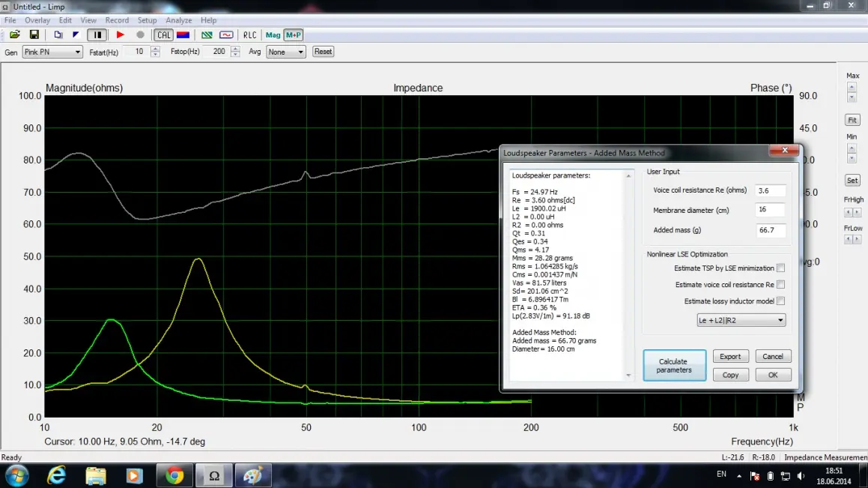Image resolution: width=868 pixels, height=488 pixels.
Task: Click the save floppy disk icon
Action: click(34, 34)
